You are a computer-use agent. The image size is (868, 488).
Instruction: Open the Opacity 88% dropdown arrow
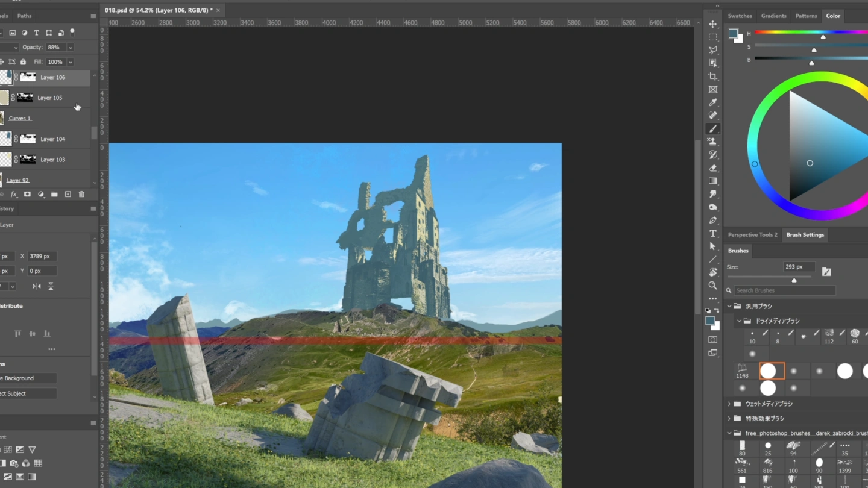click(71, 48)
